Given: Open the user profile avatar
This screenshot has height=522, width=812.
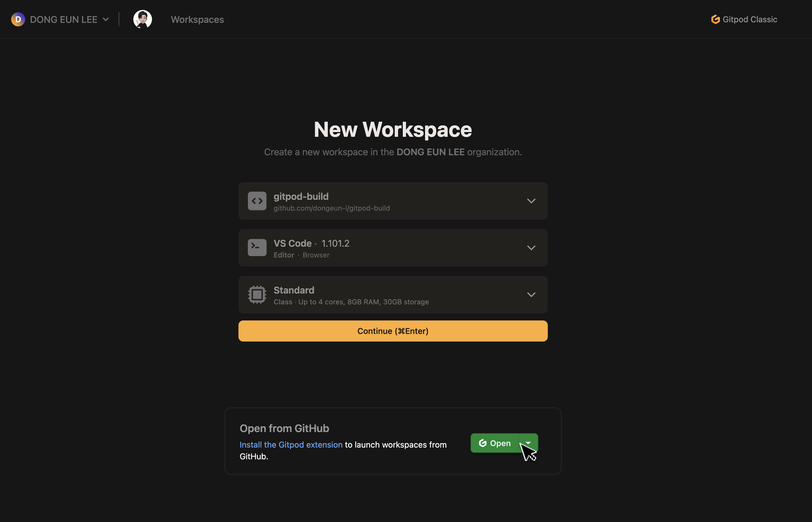Looking at the screenshot, I should [x=142, y=19].
